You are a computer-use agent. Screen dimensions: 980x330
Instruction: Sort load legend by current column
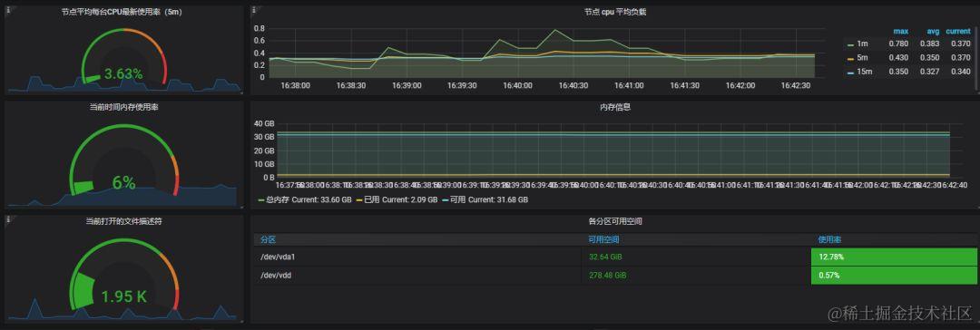tap(958, 31)
